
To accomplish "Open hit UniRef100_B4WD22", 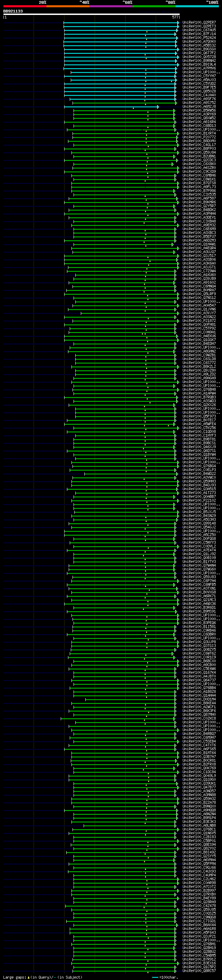I will (x=199, y=474).
